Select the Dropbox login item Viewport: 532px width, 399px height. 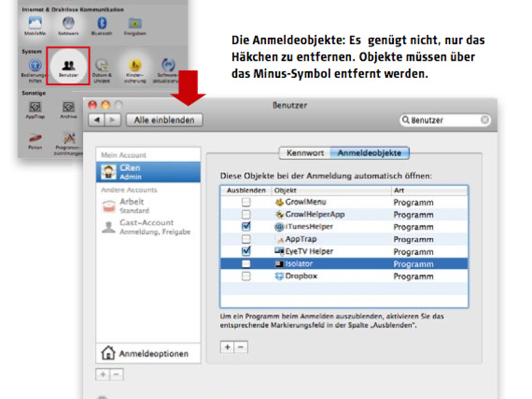pyautogui.click(x=344, y=276)
